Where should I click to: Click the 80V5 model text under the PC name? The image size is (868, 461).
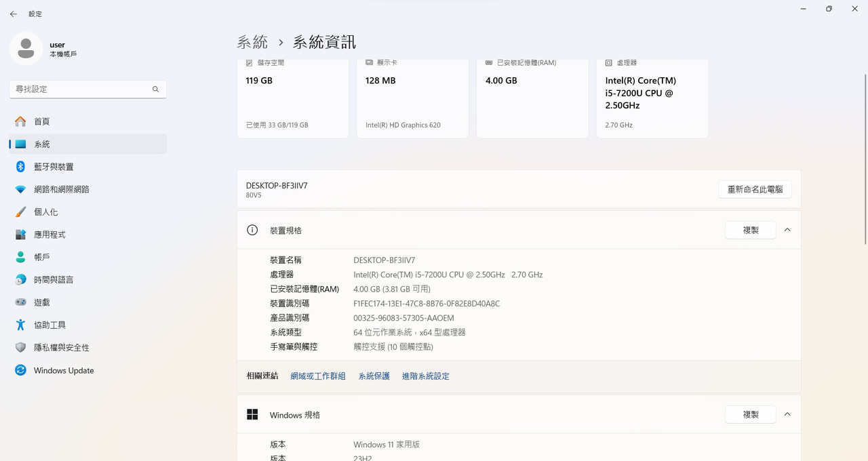pos(254,195)
